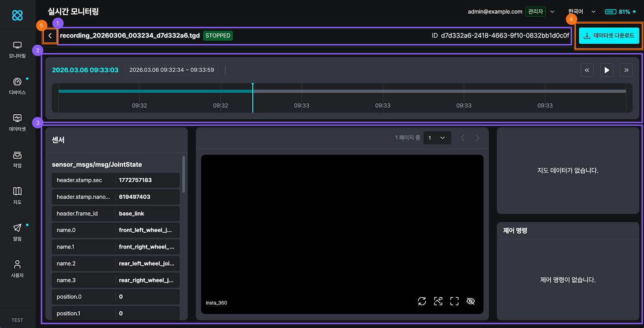Click the focus scan icon on video
This screenshot has width=644, height=328.
(x=438, y=301)
